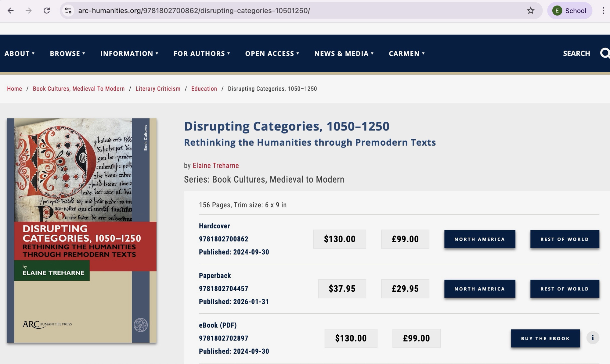Open the Carmen navigation menu
This screenshot has width=610, height=364.
pyautogui.click(x=407, y=53)
